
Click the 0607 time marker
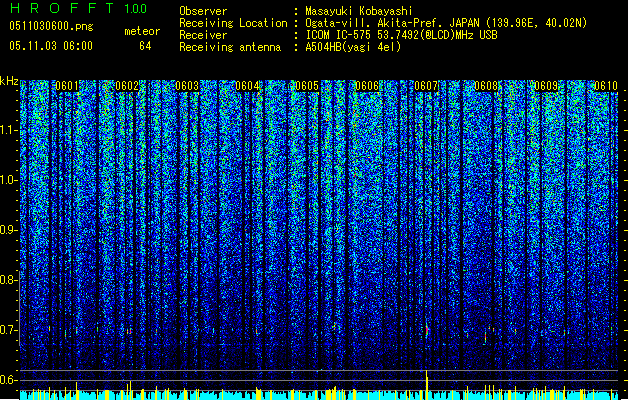426,86
